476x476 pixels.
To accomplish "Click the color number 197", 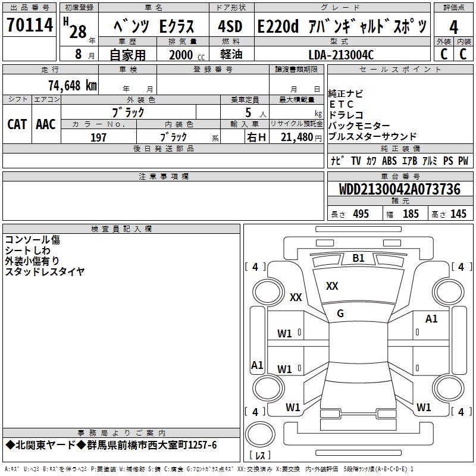I will point(98,137).
